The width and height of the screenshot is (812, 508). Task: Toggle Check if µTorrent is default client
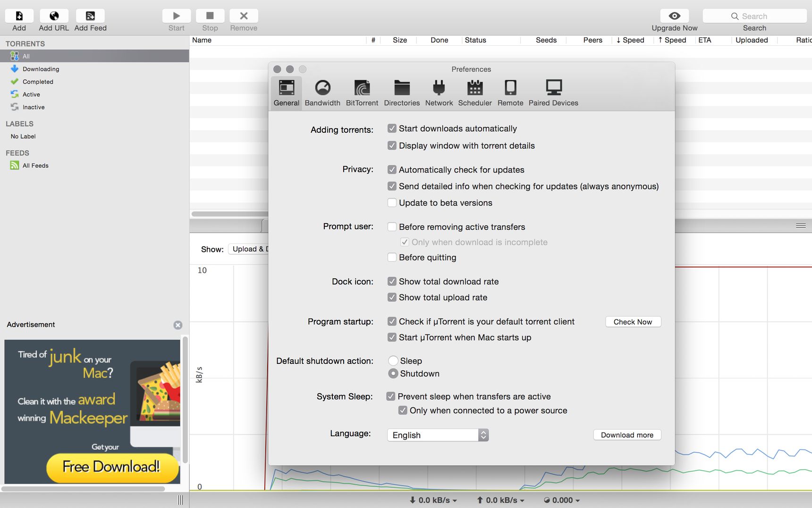pos(392,321)
